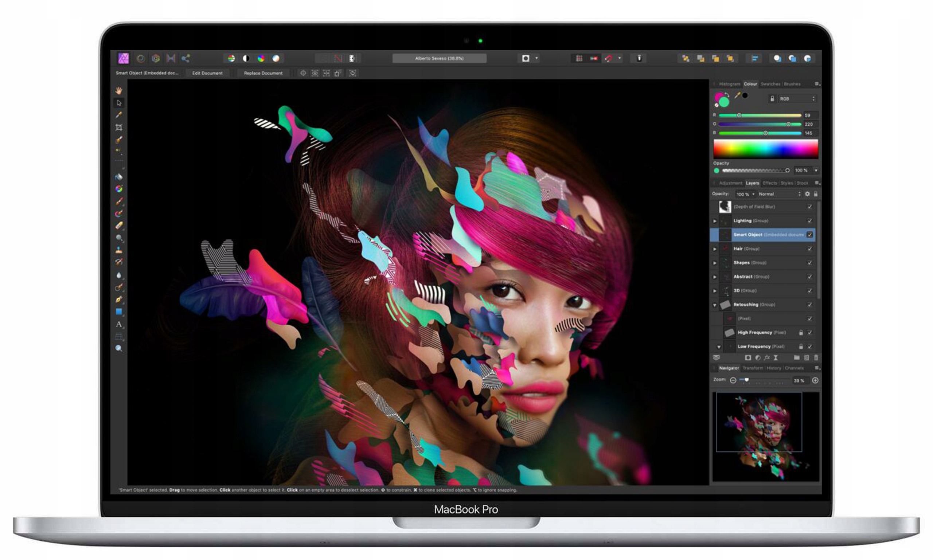The image size is (933, 560).
Task: Select the Crop tool
Action: pos(119,127)
